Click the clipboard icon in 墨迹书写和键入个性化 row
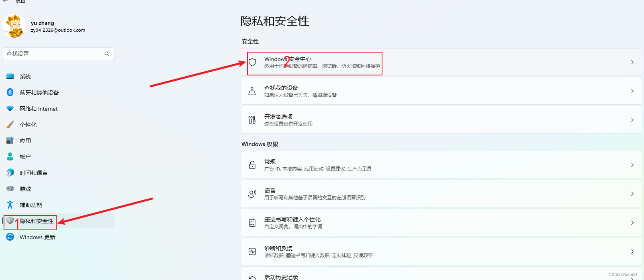Image resolution: width=644 pixels, height=280 pixels. (252, 223)
